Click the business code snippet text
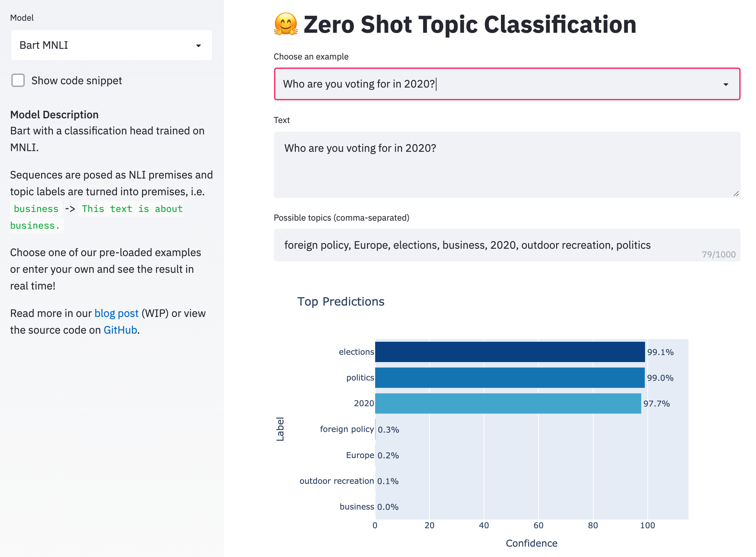Screen dimensions: 756x557 [x=36, y=209]
